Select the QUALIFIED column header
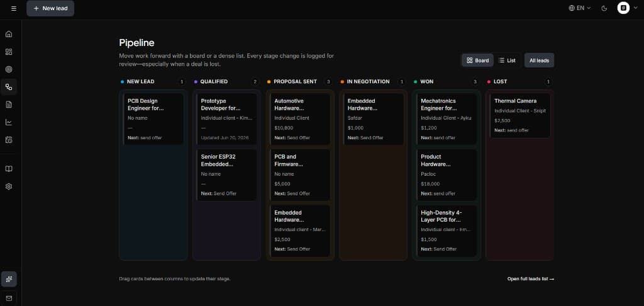Viewport: 644px width, 306px height. tap(214, 81)
